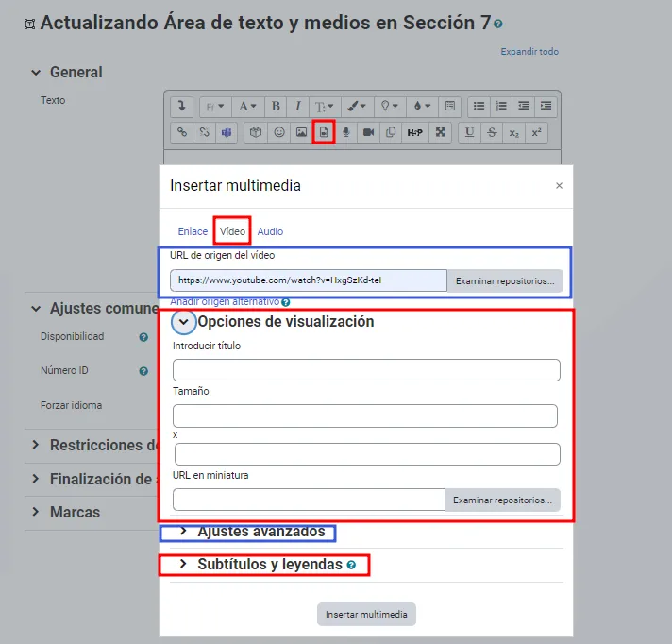
Task: Click the record audio microphone icon
Action: point(346,133)
